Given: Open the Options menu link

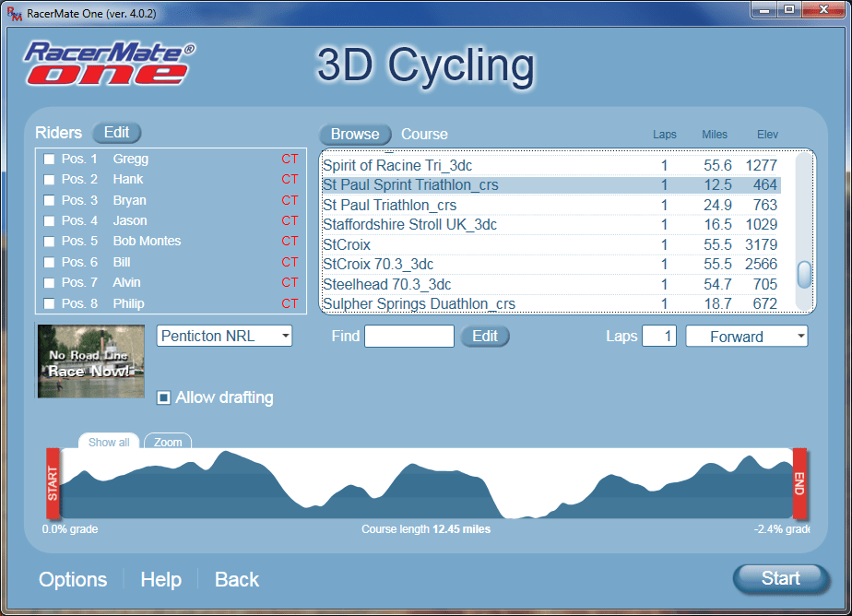Looking at the screenshot, I should (x=73, y=579).
